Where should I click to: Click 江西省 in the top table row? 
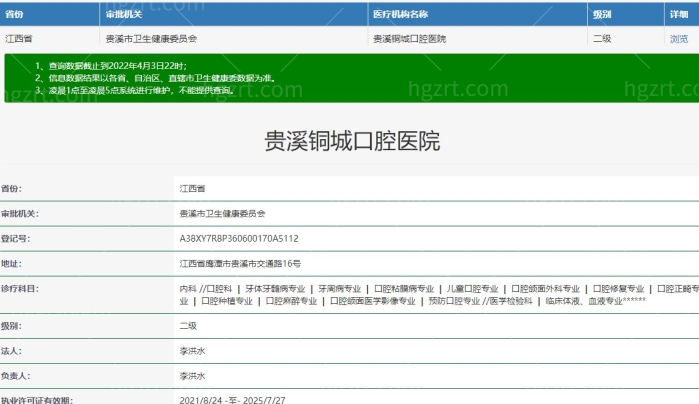coord(19,39)
